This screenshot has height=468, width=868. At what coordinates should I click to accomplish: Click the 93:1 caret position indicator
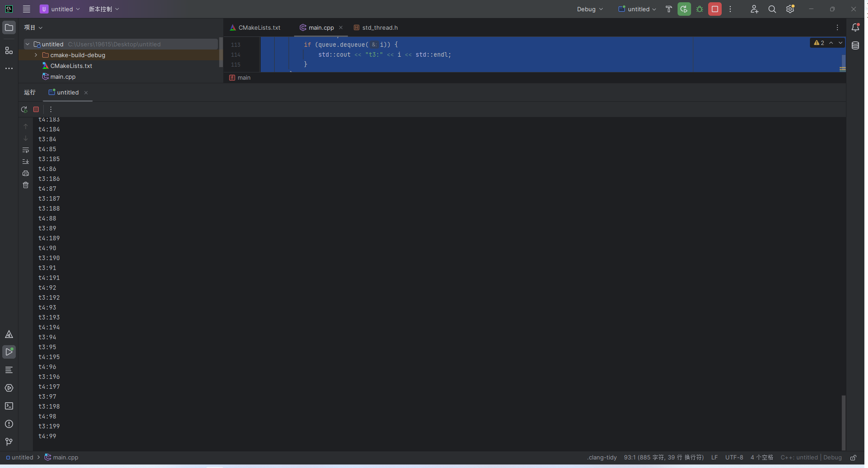point(664,457)
